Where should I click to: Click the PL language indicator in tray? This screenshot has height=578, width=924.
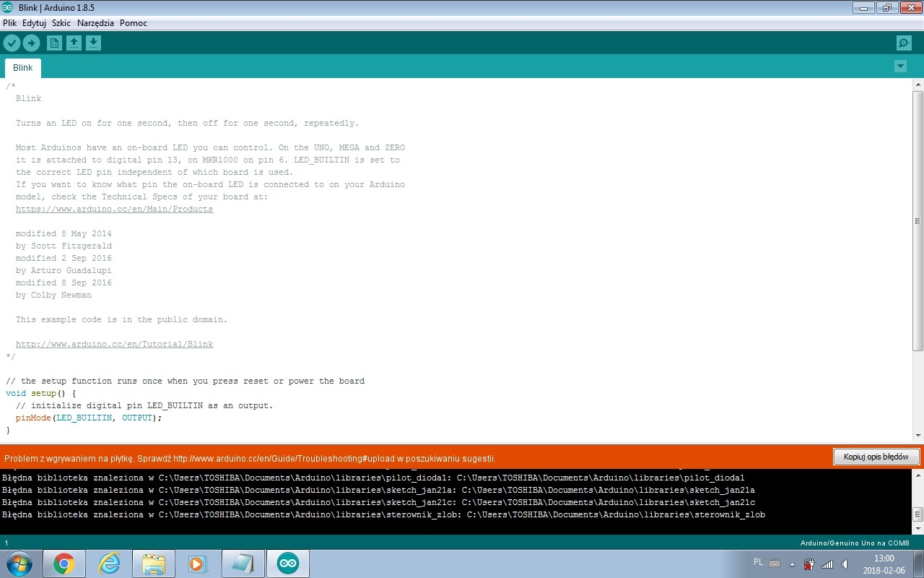tap(758, 561)
